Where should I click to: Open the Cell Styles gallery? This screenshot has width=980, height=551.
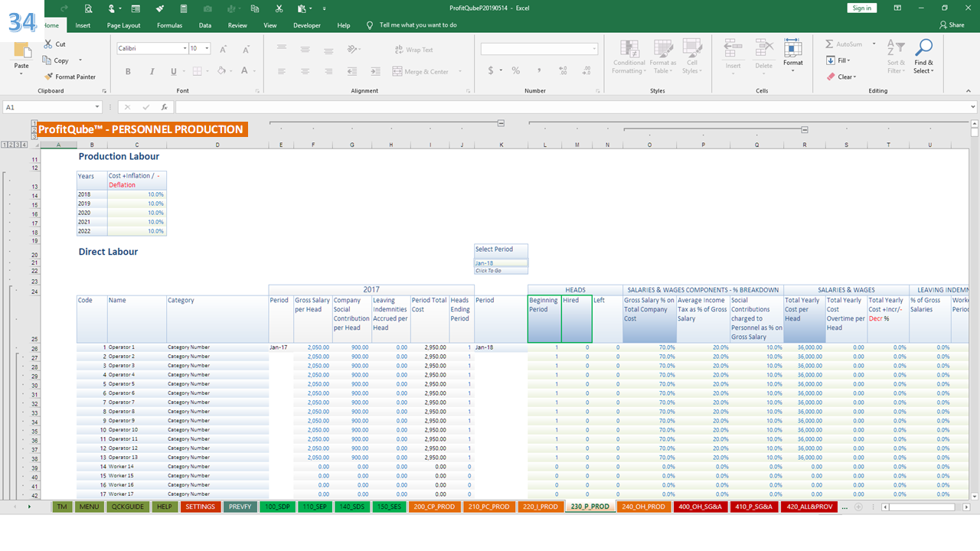point(692,57)
